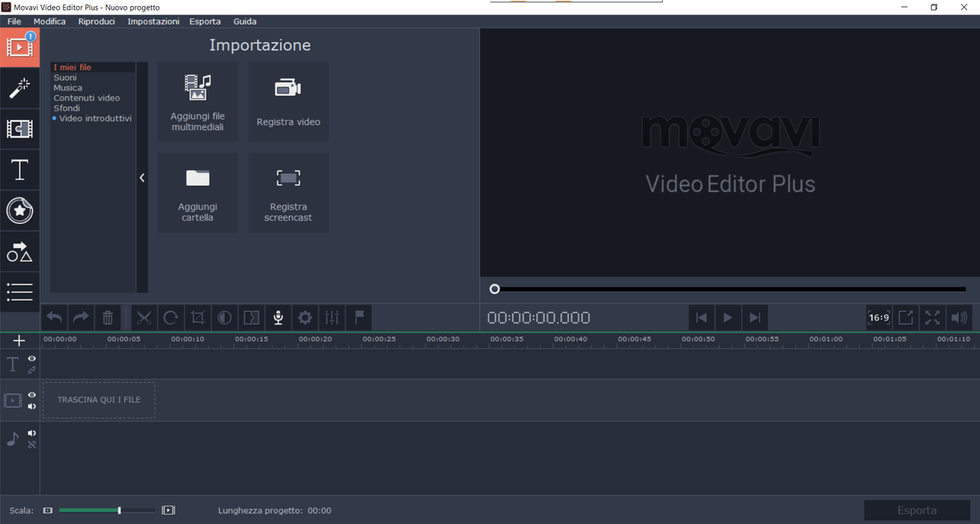Open the Import media tab icon

(x=19, y=47)
